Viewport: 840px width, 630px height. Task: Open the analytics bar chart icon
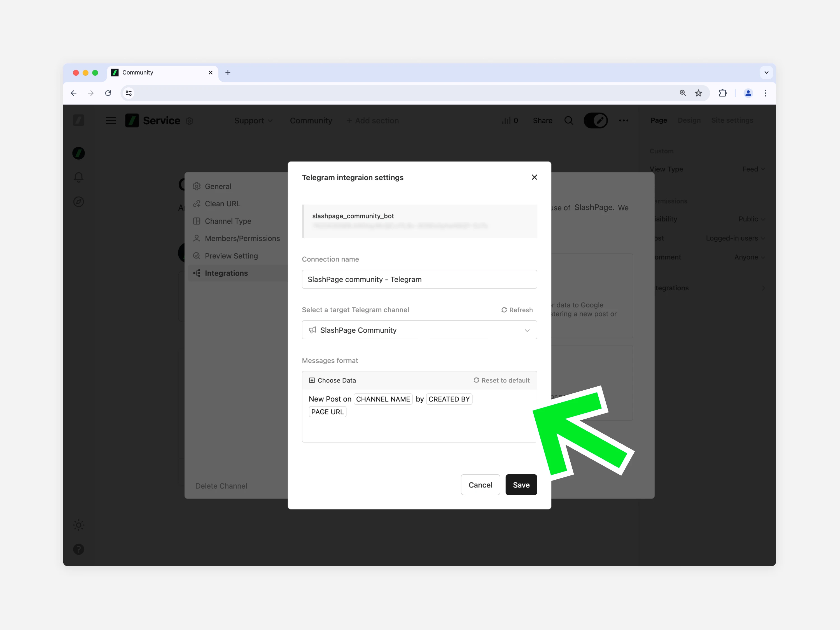tap(510, 120)
